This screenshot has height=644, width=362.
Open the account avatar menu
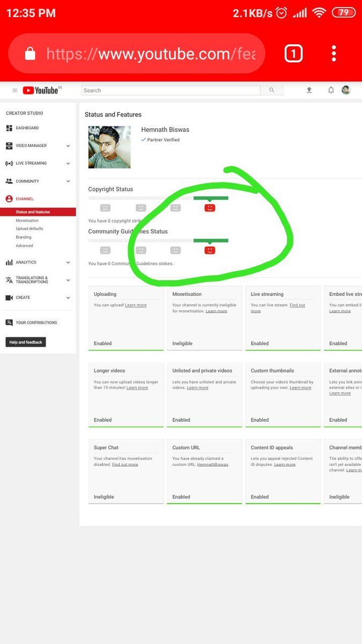click(346, 90)
